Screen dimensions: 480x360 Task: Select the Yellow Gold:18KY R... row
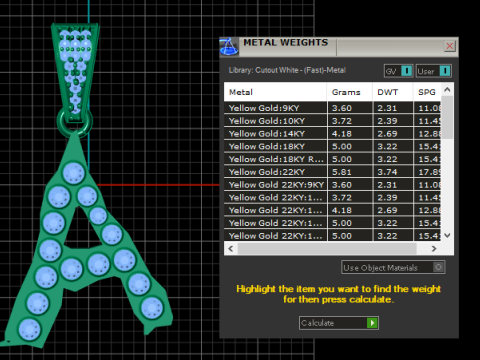coord(332,159)
